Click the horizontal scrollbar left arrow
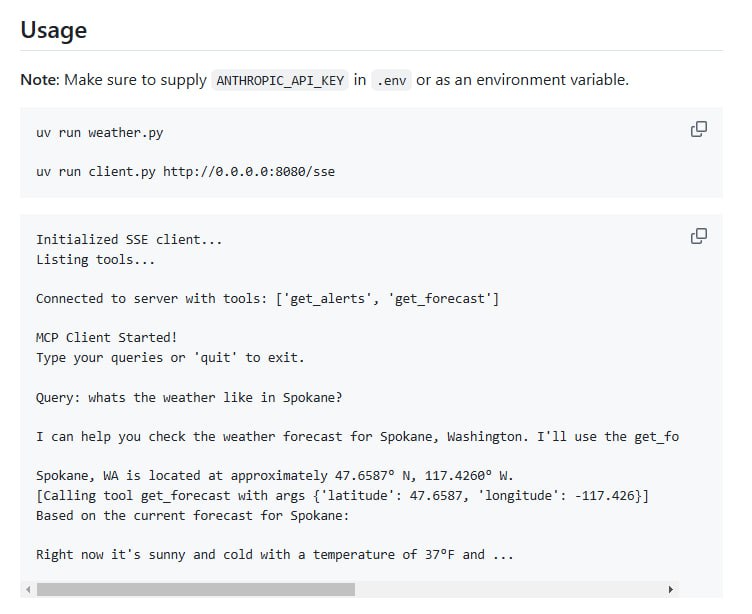This screenshot has width=752, height=614. (x=28, y=590)
